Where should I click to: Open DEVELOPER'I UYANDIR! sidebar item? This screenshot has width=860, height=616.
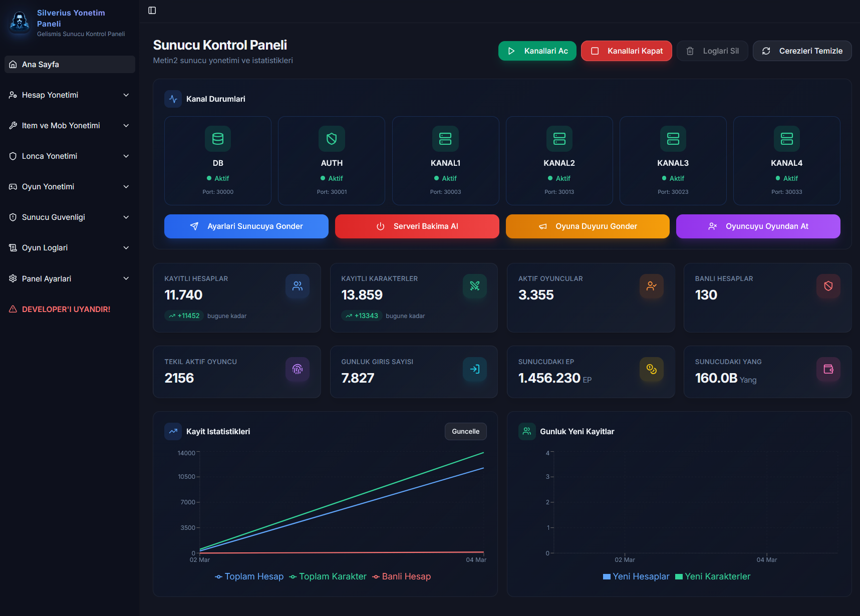(x=66, y=310)
